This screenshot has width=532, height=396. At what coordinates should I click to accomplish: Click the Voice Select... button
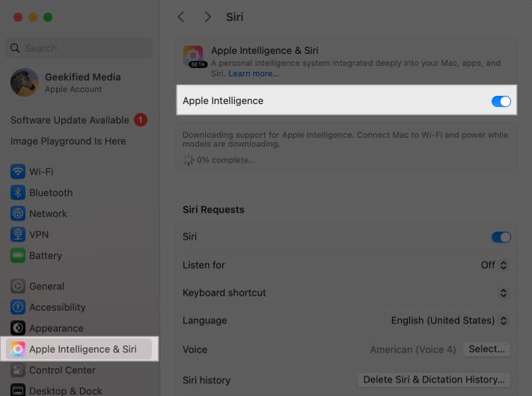point(486,349)
